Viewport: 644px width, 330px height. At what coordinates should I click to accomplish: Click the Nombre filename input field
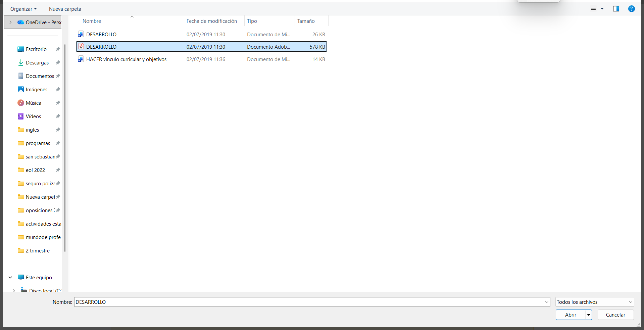pos(309,302)
